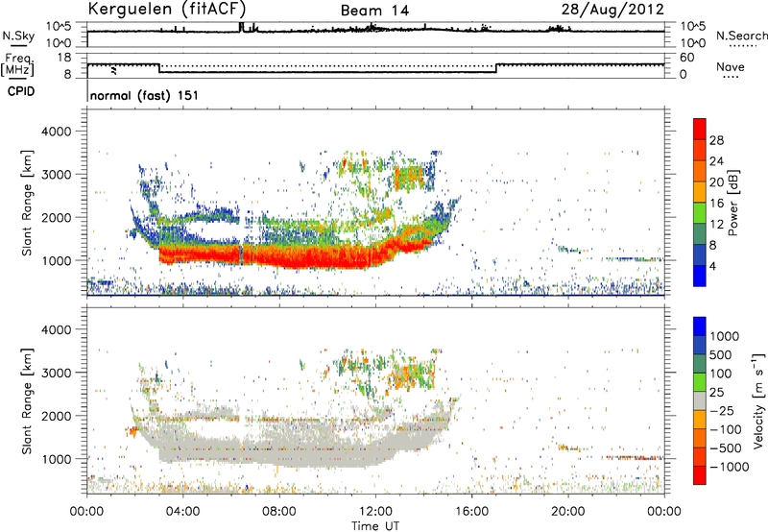This screenshot has height=532, width=768.
Task: Click the '20:00' time axis tick label
Action: pyautogui.click(x=567, y=512)
